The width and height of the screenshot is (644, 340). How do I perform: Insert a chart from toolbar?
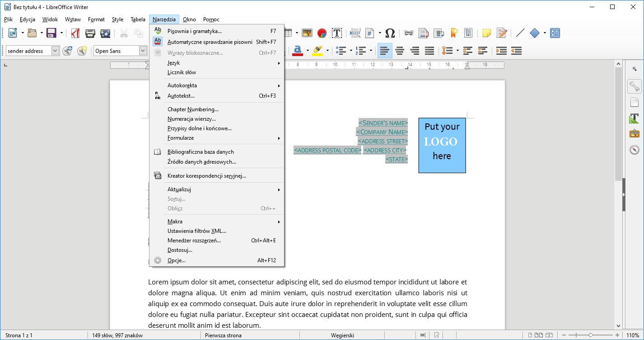pos(322,33)
